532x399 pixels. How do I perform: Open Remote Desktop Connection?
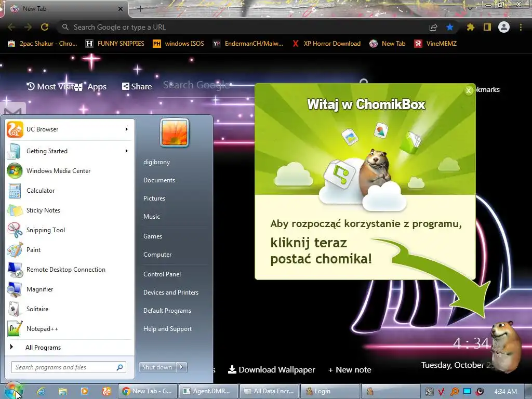69,270
